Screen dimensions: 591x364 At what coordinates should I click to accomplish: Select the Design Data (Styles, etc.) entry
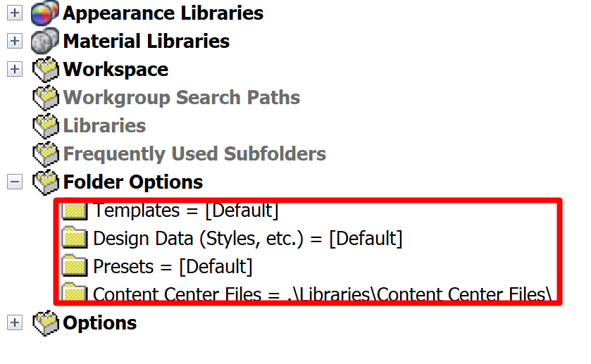pos(247,239)
